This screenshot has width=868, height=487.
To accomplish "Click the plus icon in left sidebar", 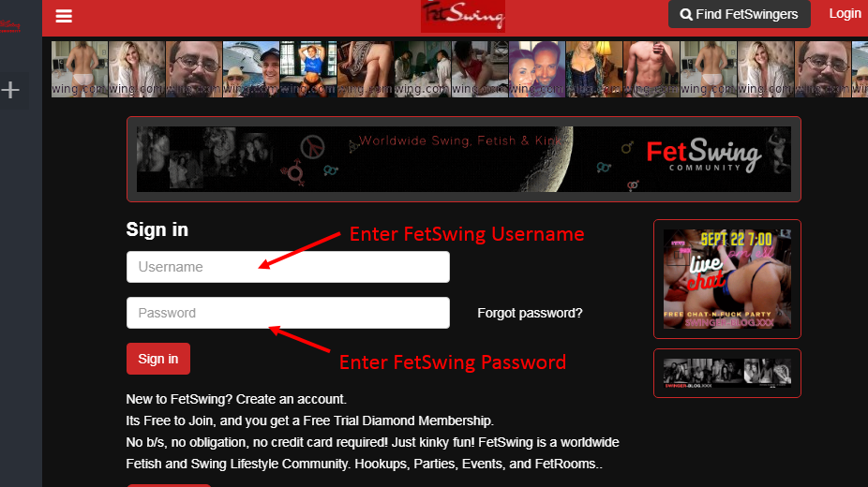I will point(10,90).
